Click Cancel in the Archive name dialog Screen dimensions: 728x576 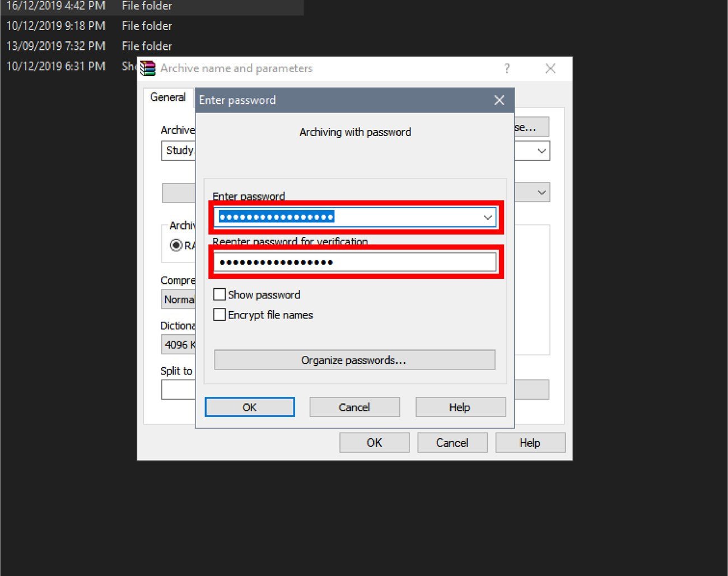(452, 442)
